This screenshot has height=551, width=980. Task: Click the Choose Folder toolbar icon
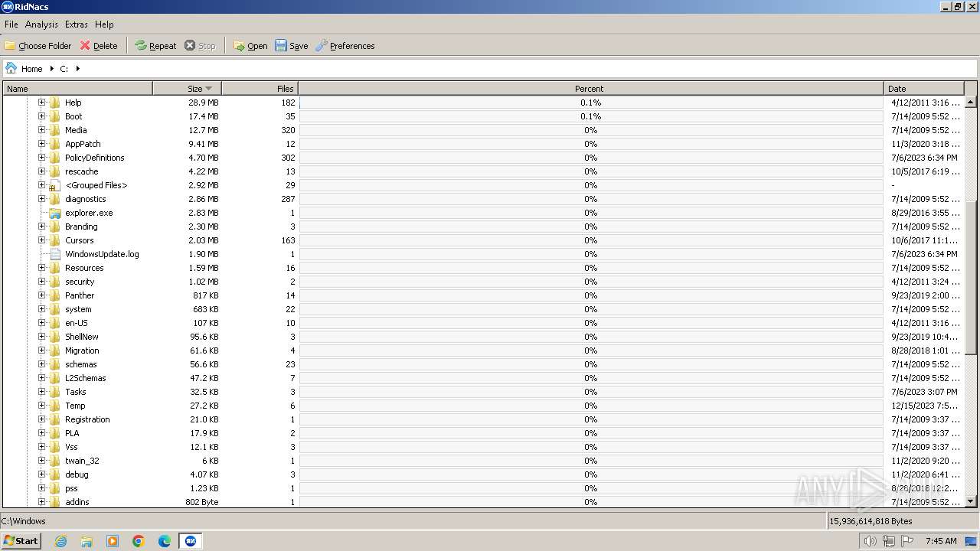tap(10, 46)
